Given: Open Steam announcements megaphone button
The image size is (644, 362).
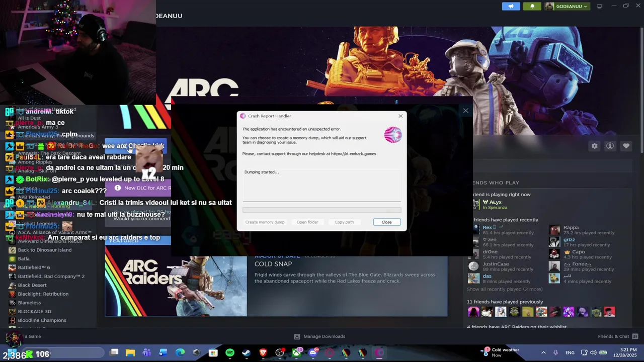Looking at the screenshot, I should coord(511,7).
